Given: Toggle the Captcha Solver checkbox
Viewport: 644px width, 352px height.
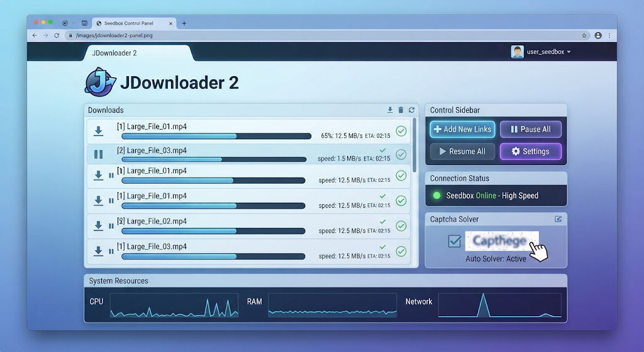Looking at the screenshot, I should (454, 241).
